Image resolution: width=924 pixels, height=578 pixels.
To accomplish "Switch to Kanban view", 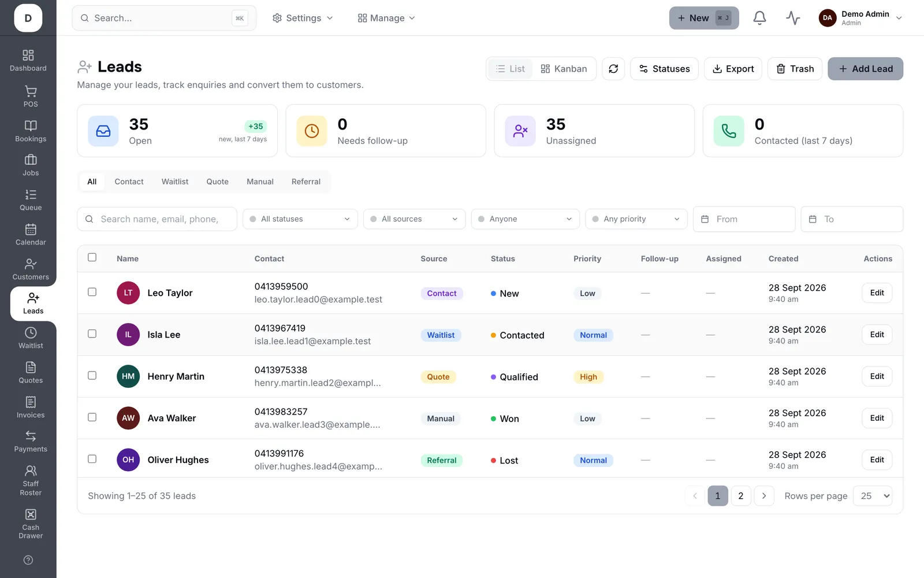I will click(x=564, y=69).
